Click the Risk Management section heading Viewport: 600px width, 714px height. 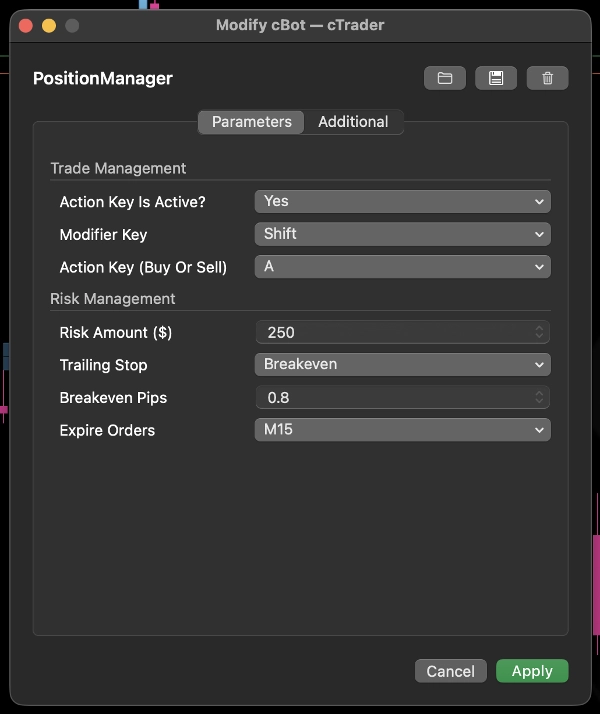(x=112, y=299)
